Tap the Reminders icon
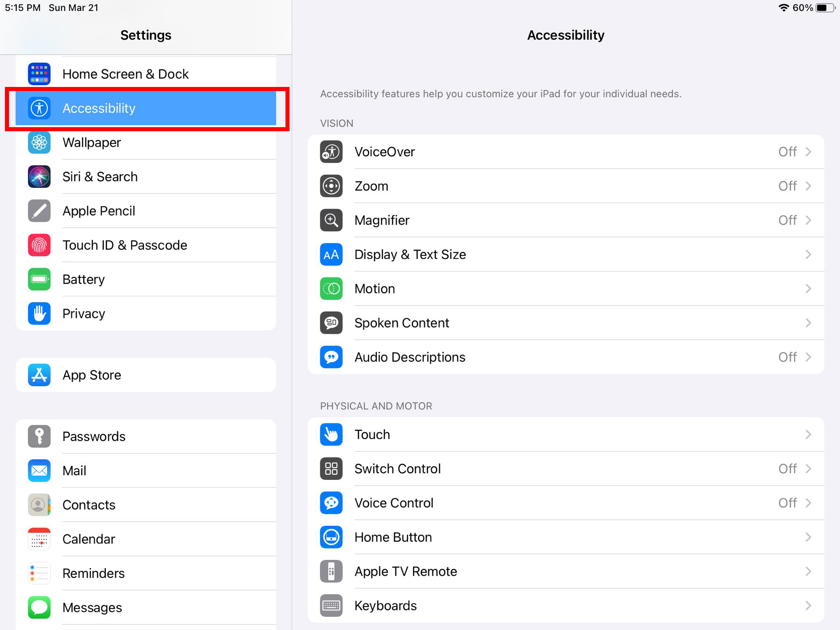840x630 pixels. pyautogui.click(x=39, y=573)
